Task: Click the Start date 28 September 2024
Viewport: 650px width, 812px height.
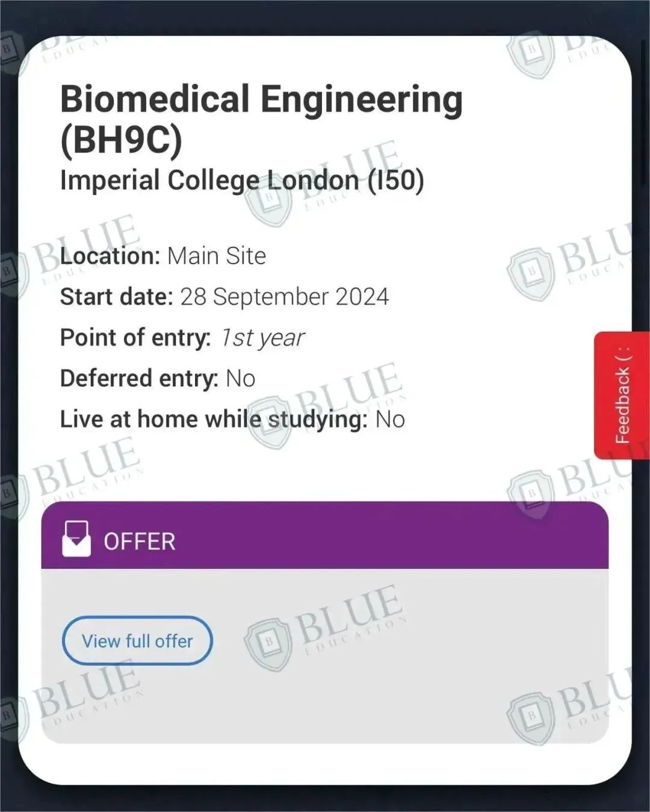Action: (224, 297)
